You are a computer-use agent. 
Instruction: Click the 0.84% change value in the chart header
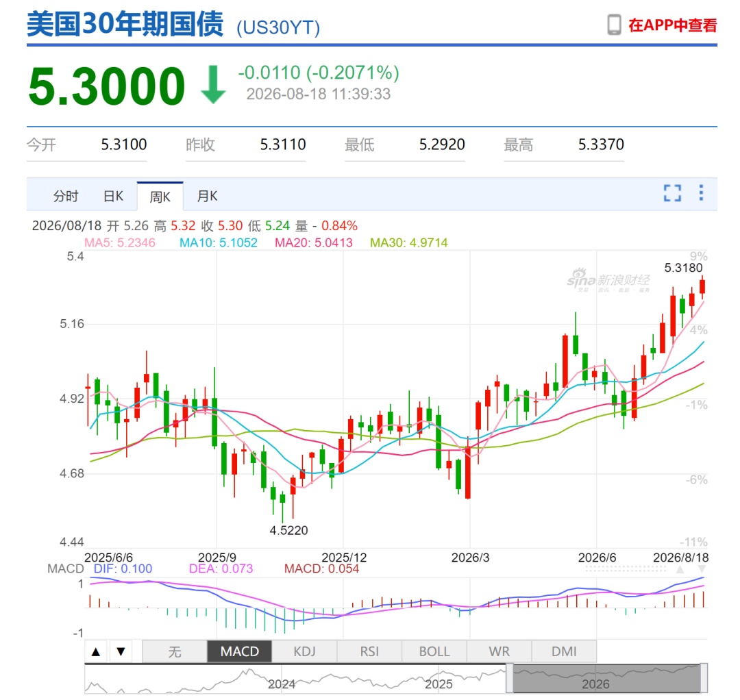[x=339, y=225]
